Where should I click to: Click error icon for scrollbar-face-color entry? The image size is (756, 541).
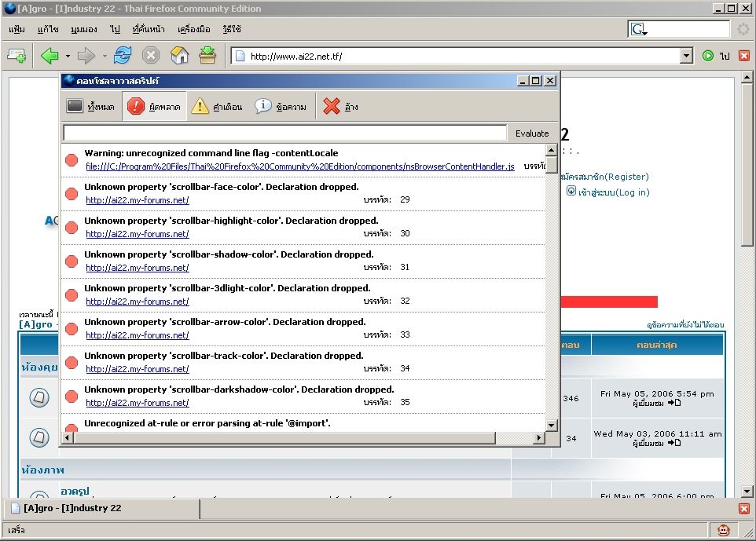pyautogui.click(x=72, y=194)
